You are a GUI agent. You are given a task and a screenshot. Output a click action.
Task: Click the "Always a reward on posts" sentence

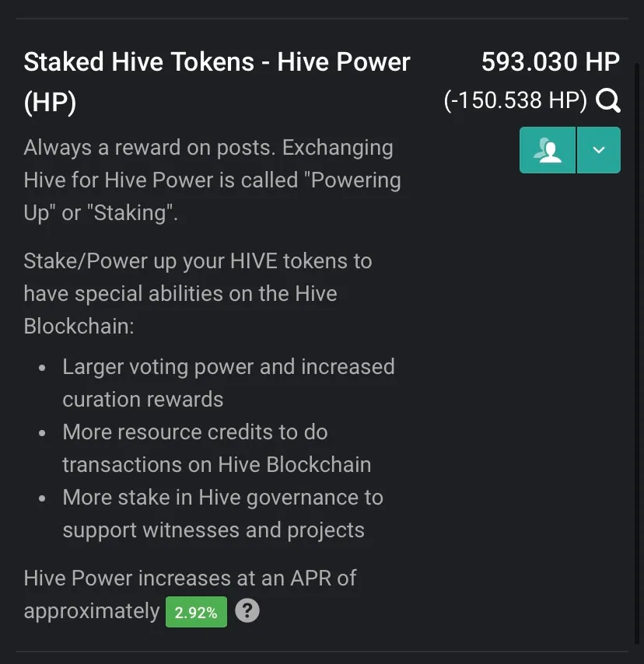coord(149,148)
